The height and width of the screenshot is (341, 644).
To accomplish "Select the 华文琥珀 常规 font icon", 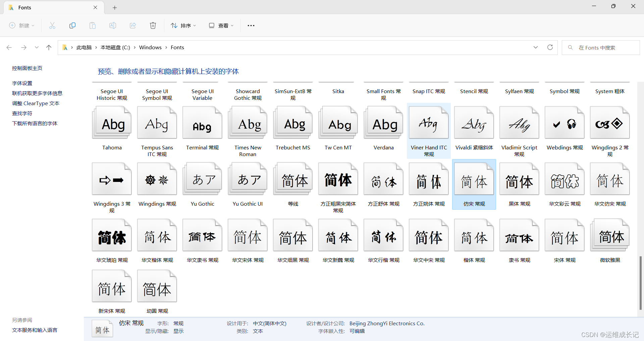I will (x=112, y=235).
